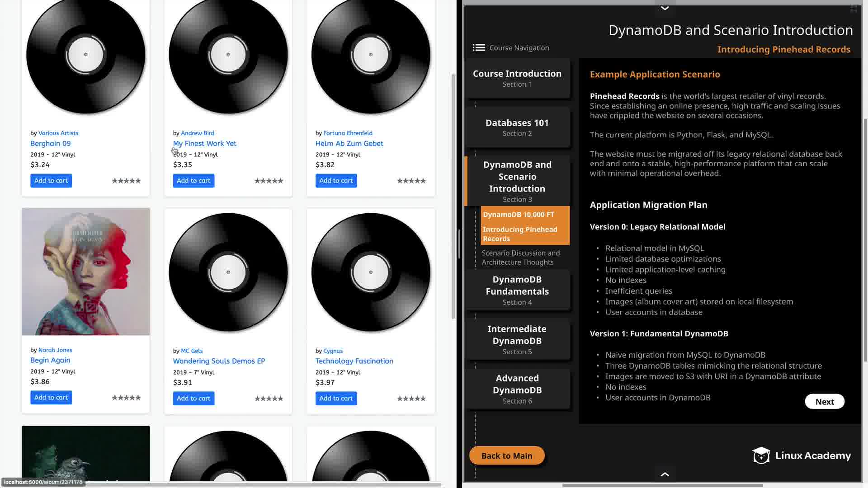This screenshot has height=488, width=868.
Task: Open the Databases 101 section
Action: (x=517, y=127)
